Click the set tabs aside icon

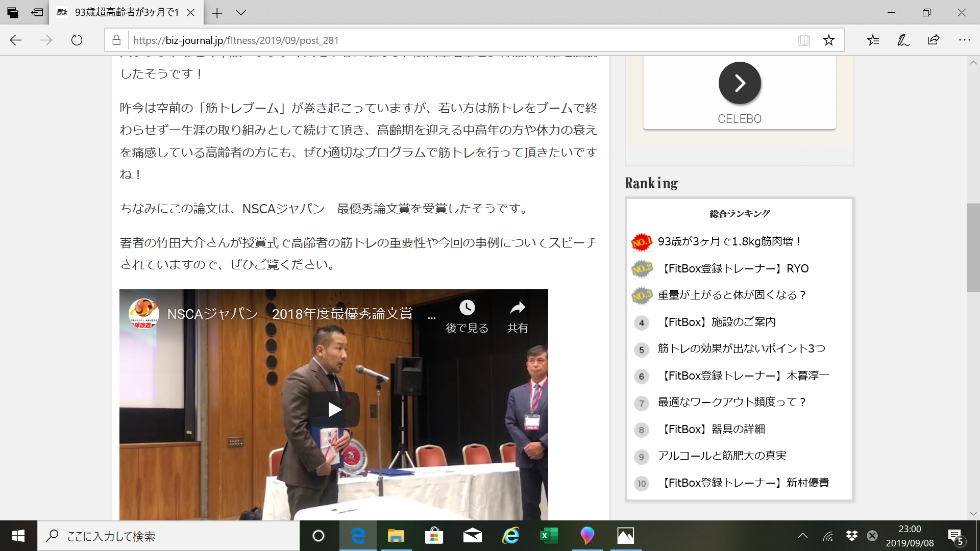click(37, 12)
